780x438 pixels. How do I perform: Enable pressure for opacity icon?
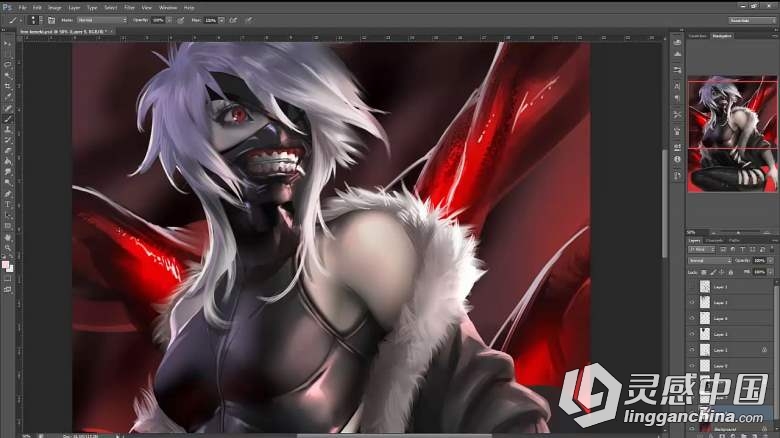[x=181, y=20]
